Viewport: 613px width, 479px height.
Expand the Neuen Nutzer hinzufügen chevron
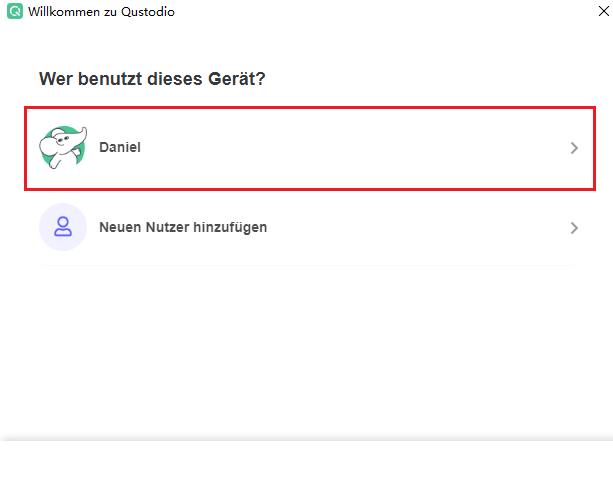[574, 228]
